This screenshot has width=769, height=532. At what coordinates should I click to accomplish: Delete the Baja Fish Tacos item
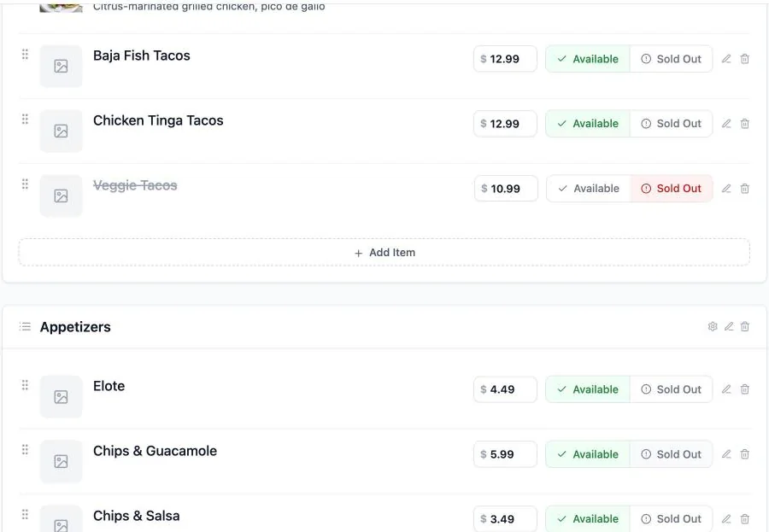pos(744,59)
